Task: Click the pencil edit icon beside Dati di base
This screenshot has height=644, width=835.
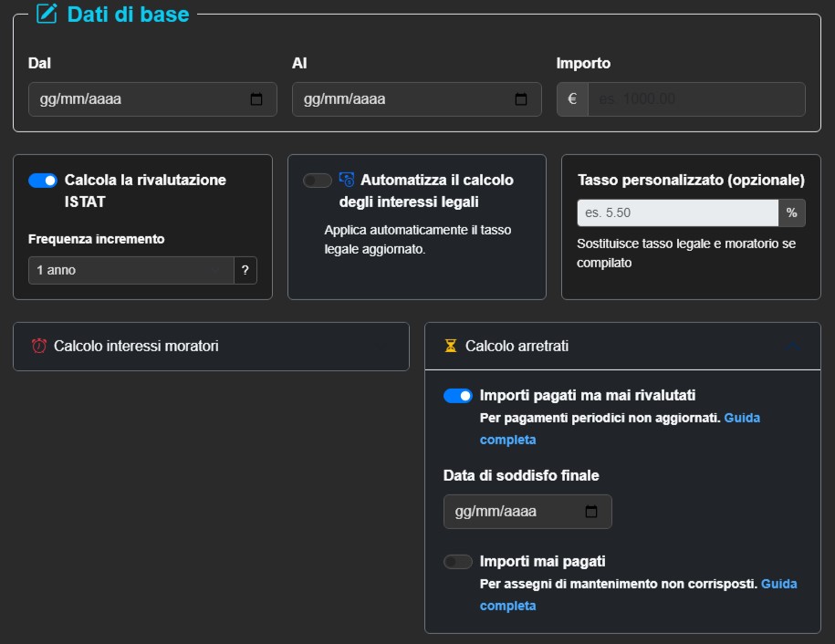Action: click(47, 14)
